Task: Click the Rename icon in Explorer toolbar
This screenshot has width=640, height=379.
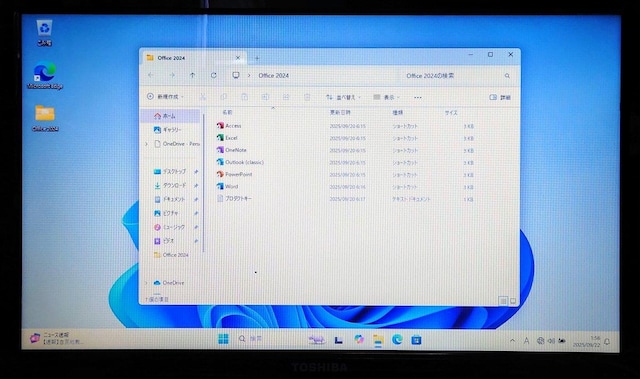Action: click(x=265, y=97)
